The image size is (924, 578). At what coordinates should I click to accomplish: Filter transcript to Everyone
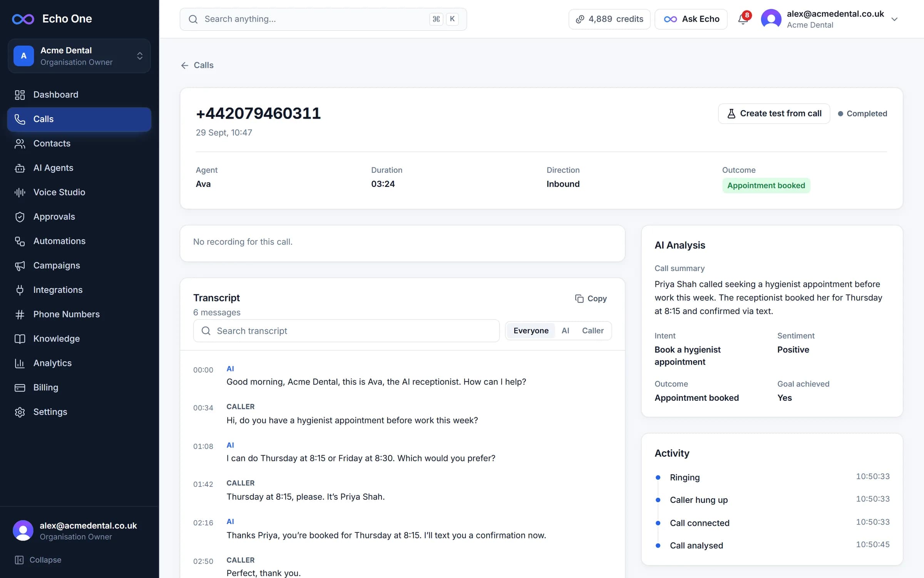tap(531, 331)
